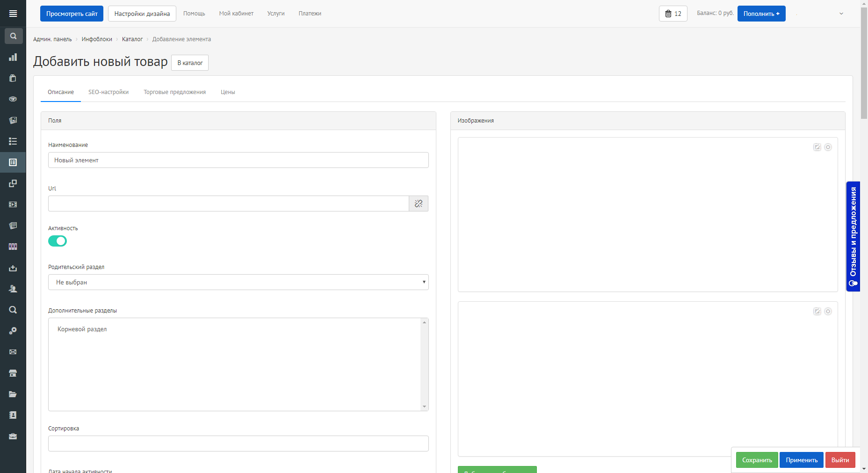Switch to the SEO-настройки tab

(108, 92)
